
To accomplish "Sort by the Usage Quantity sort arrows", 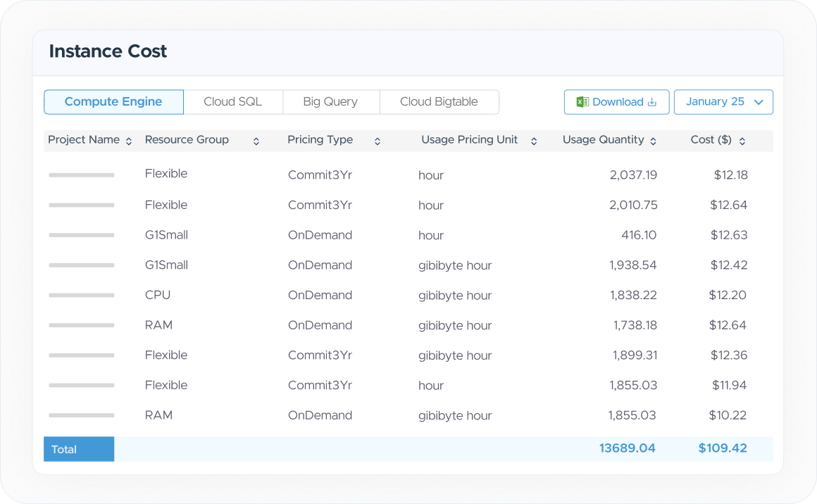I will (654, 141).
